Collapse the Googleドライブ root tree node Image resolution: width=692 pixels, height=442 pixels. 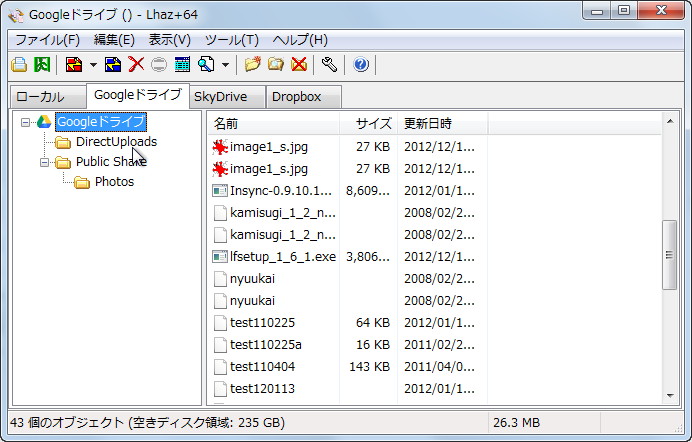coord(26,122)
